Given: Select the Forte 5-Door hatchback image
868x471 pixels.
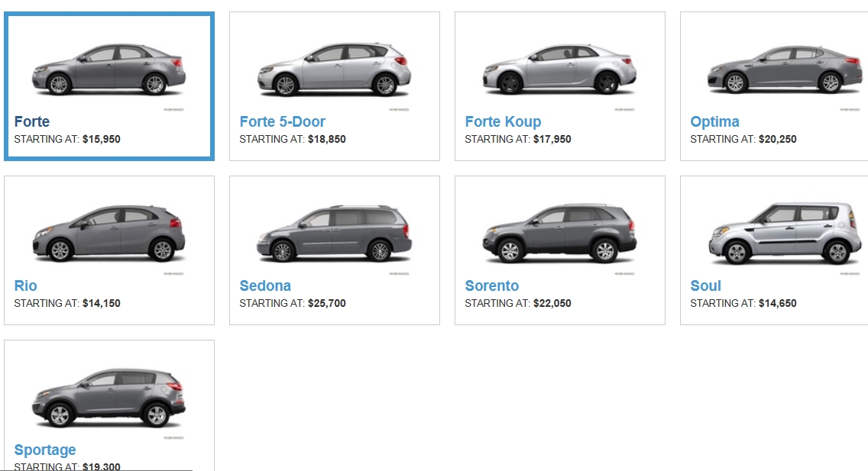Looking at the screenshot, I should (x=335, y=69).
